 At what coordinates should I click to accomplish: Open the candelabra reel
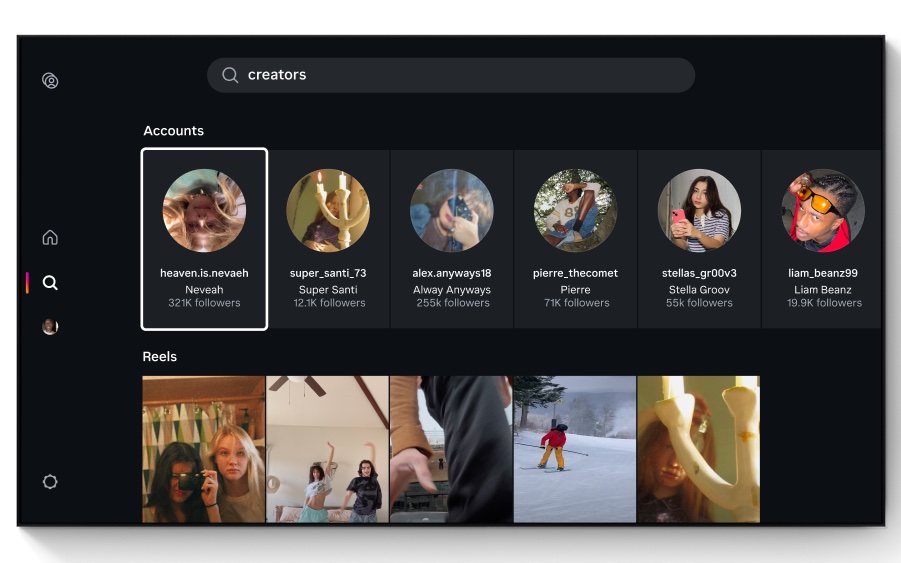698,449
